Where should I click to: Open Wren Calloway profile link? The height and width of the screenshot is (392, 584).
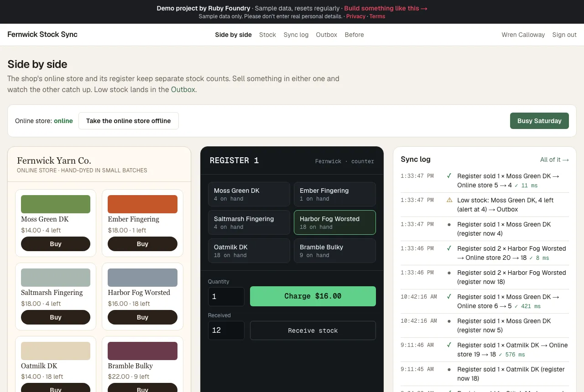point(523,35)
